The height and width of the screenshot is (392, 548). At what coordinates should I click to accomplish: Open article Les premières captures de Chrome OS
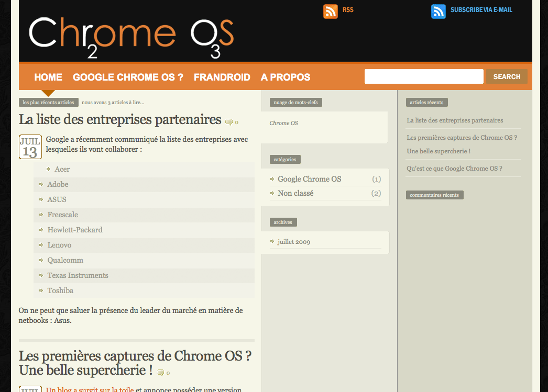pos(135,363)
